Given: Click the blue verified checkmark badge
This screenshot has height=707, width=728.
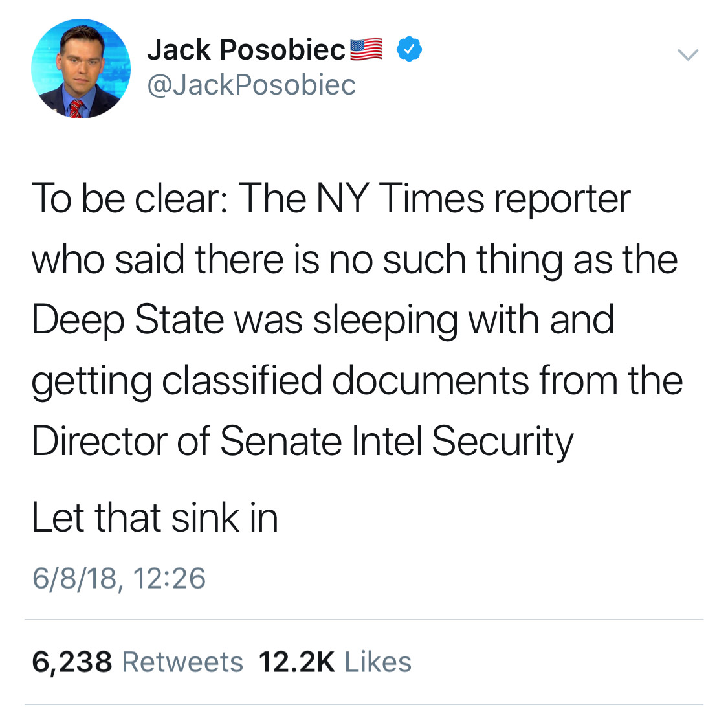Looking at the screenshot, I should 409,49.
